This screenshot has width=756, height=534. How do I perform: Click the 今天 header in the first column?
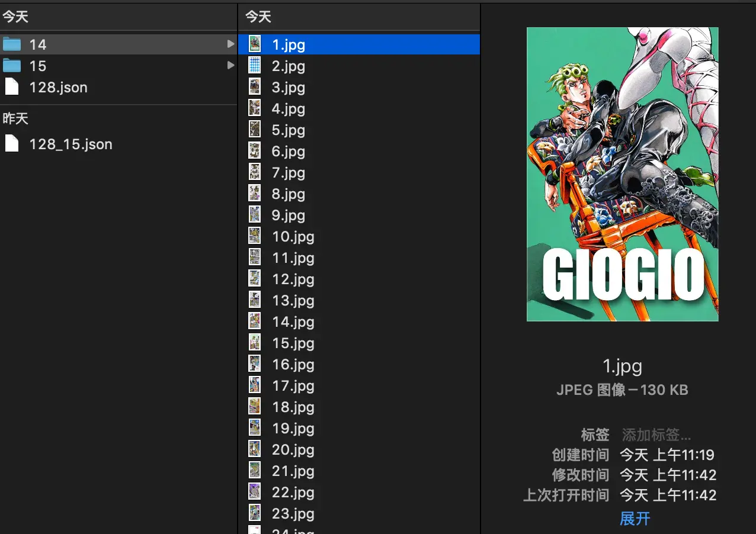15,17
